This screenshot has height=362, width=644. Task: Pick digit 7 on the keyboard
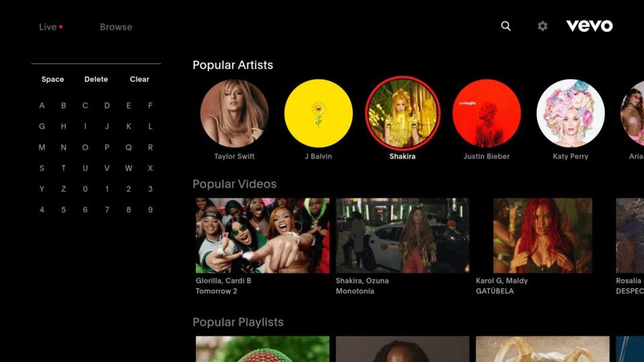[107, 210]
